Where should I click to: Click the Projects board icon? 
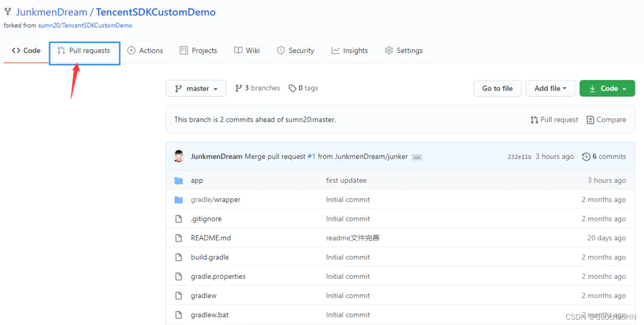point(184,50)
